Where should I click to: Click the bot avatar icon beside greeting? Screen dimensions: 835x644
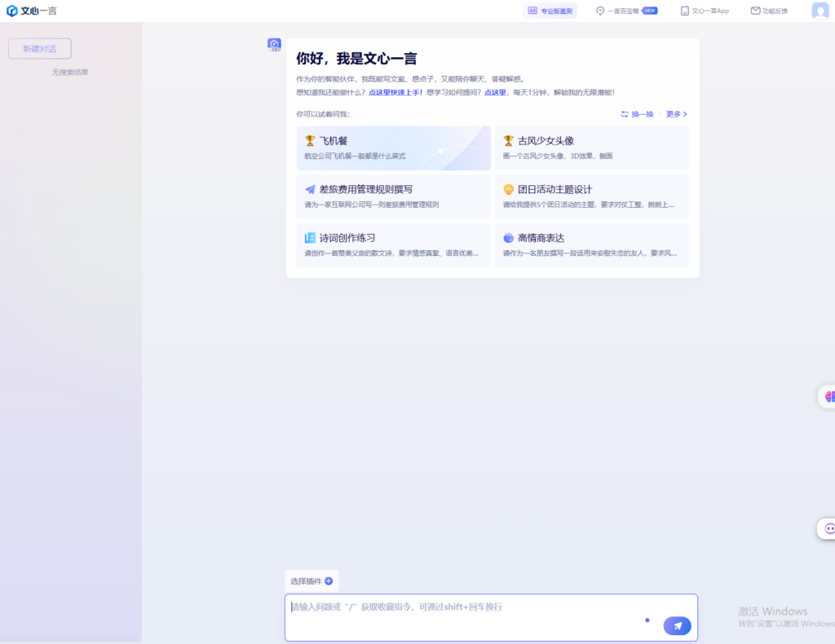[x=274, y=45]
